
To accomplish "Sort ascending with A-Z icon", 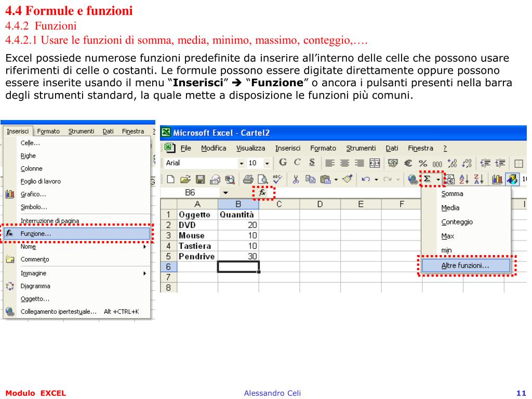I will [463, 179].
